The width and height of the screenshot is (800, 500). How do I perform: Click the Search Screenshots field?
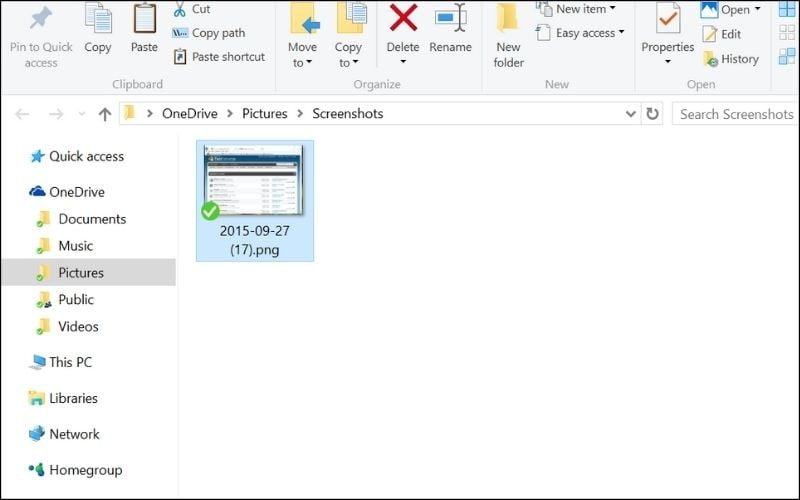coord(736,114)
